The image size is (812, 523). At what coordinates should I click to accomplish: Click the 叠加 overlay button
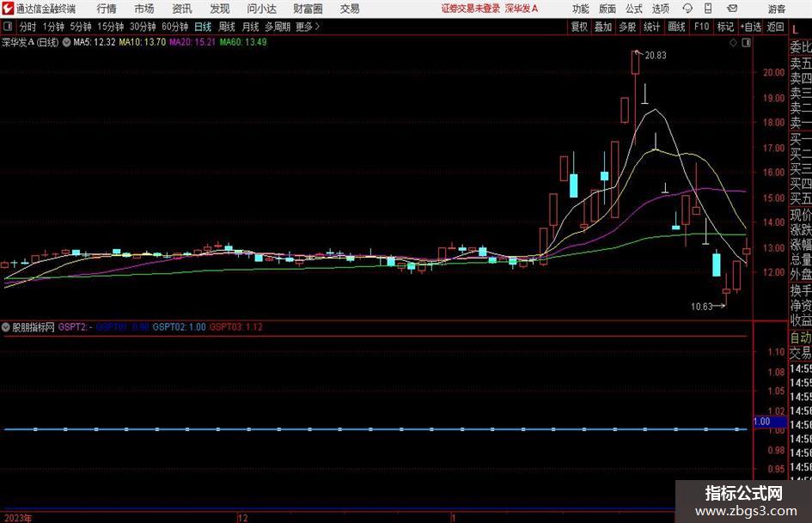tap(603, 27)
